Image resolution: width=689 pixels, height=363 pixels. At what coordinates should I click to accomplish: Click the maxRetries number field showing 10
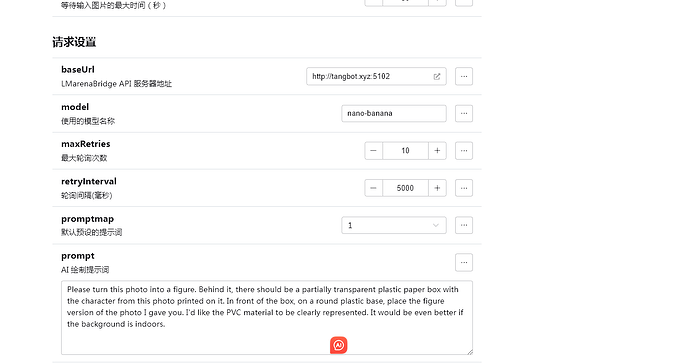(x=405, y=151)
